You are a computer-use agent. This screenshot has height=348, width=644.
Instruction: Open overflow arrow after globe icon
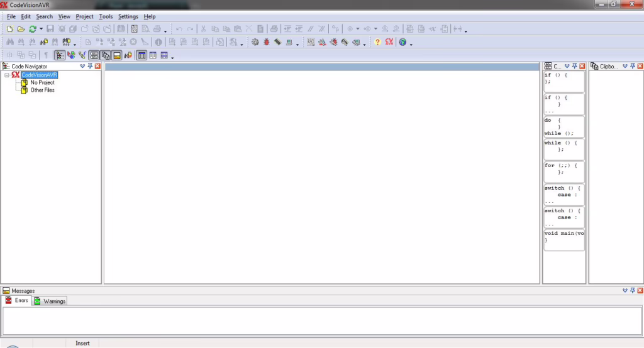click(x=411, y=44)
